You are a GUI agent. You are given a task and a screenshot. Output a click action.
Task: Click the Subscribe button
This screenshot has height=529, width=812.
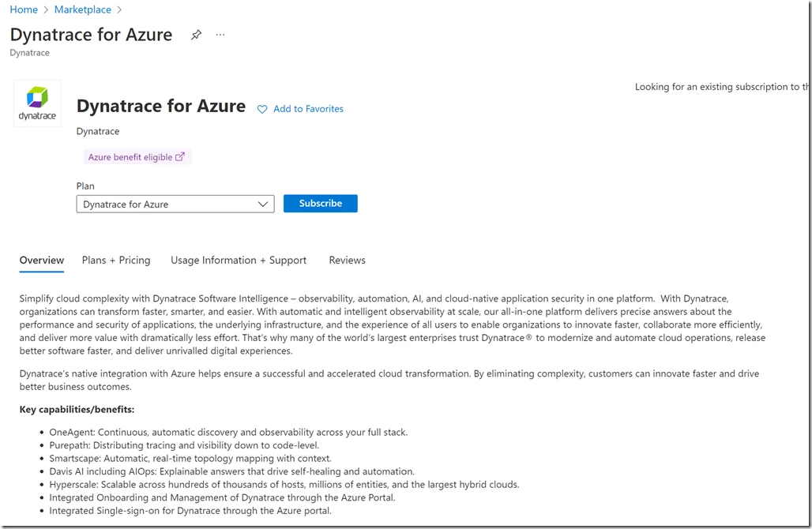point(321,204)
